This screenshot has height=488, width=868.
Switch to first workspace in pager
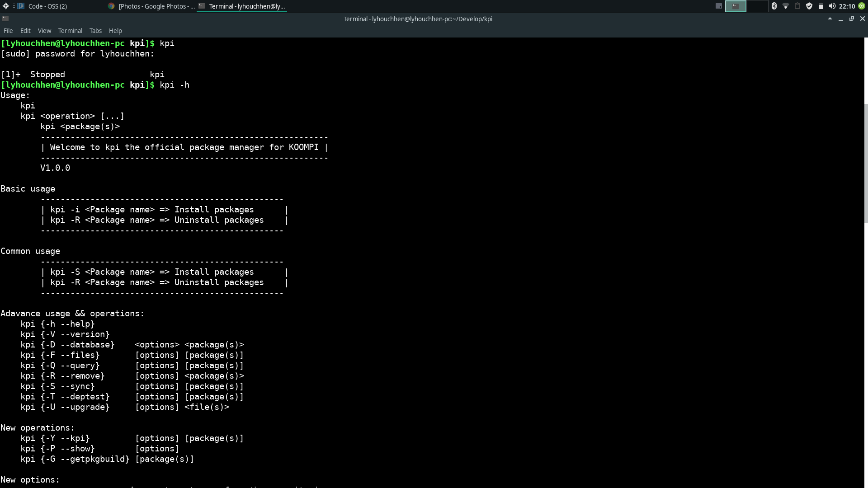[x=736, y=6]
